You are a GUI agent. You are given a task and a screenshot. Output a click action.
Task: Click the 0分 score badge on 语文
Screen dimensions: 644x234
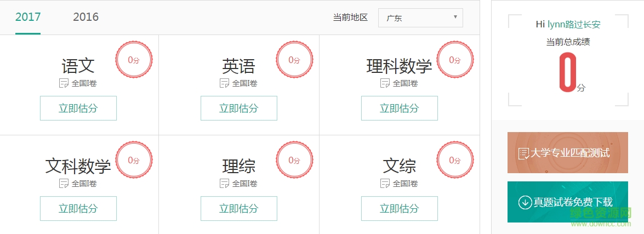134,60
